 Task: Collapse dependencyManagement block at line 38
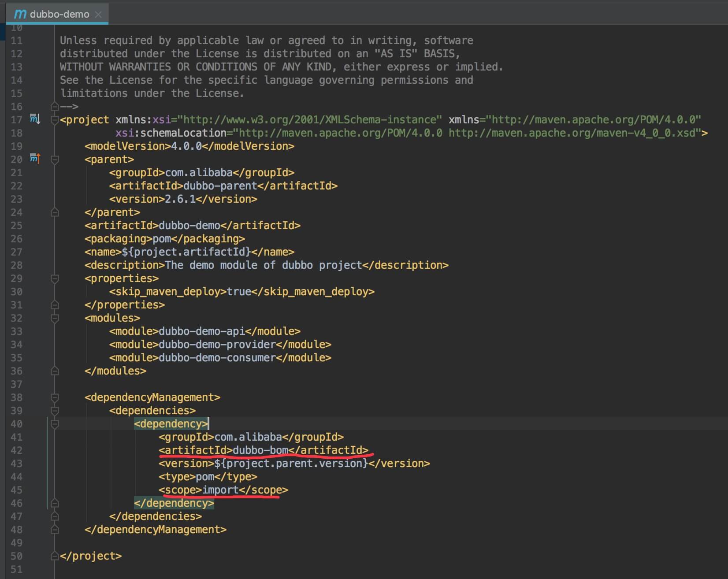[x=55, y=397]
